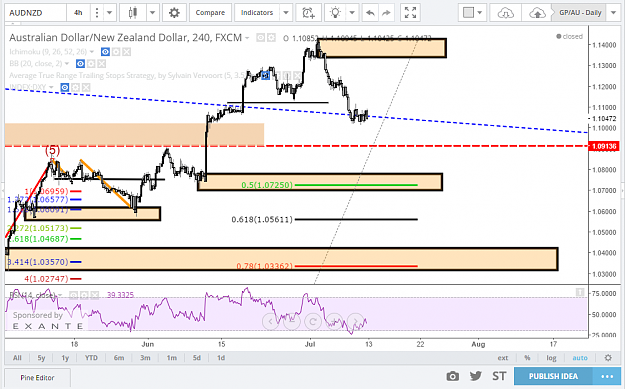Toggle main symbol visibility eye beside FXCM

coord(261,38)
